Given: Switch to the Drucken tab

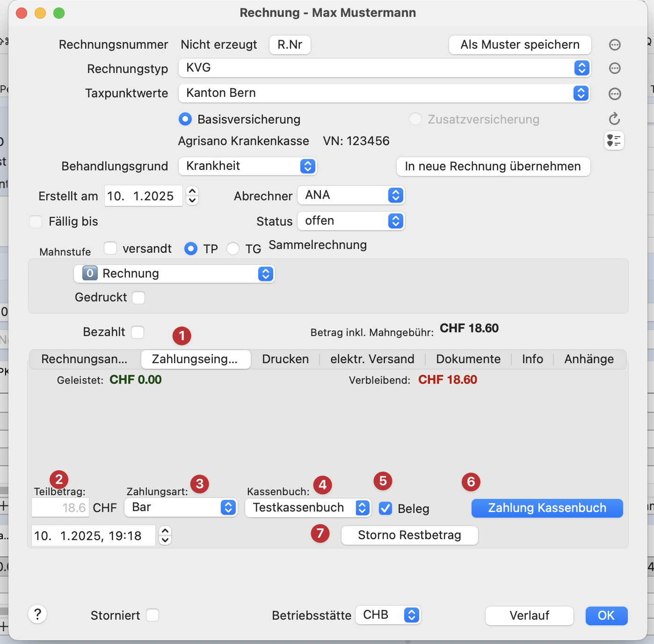Looking at the screenshot, I should click(x=285, y=359).
